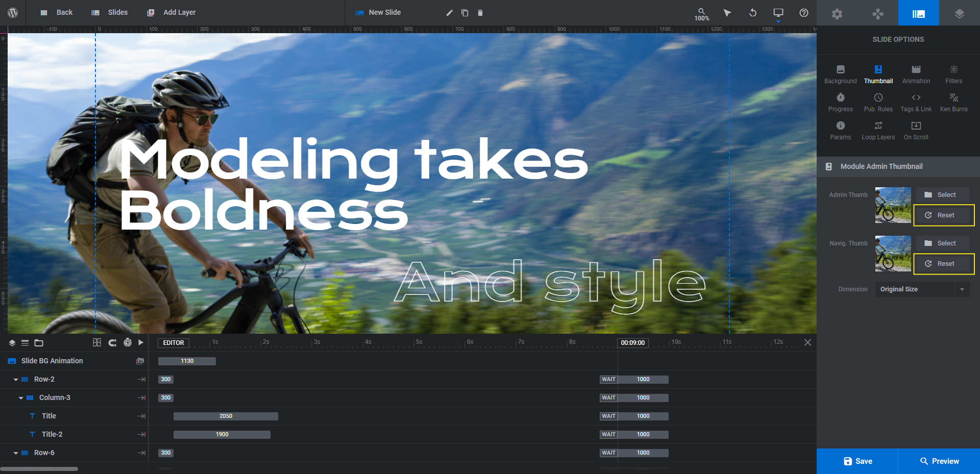Select the Slide BG Animation row

(x=74, y=361)
